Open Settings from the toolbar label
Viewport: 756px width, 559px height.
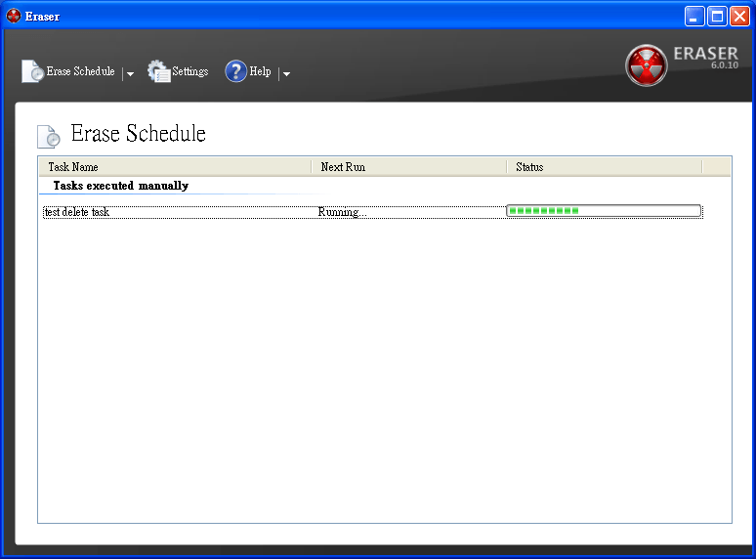coord(190,71)
